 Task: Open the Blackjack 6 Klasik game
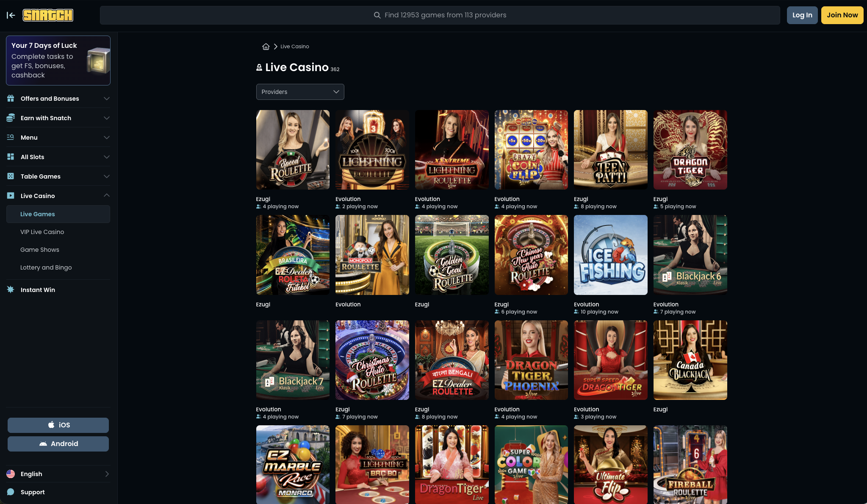[690, 255]
